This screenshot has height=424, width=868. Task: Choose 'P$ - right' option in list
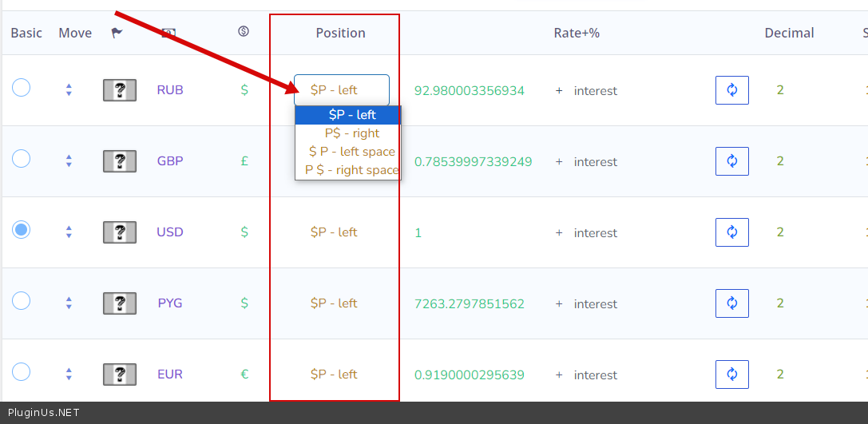point(351,133)
